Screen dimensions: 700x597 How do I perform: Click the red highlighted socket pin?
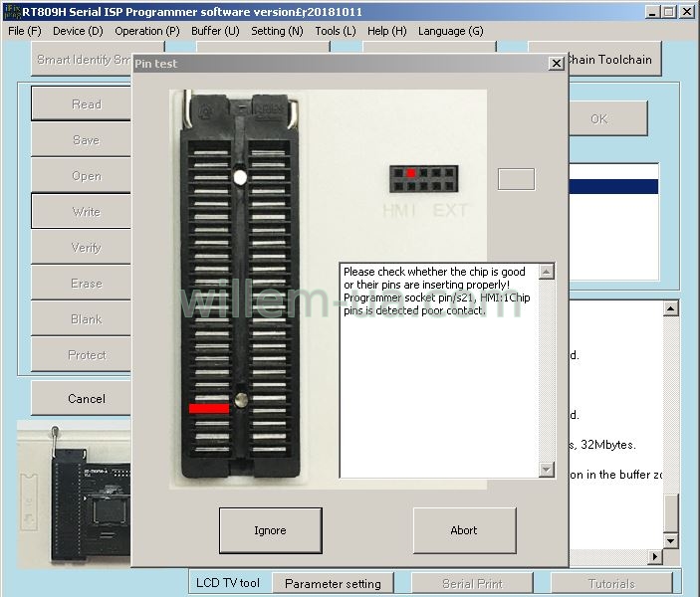(x=209, y=408)
